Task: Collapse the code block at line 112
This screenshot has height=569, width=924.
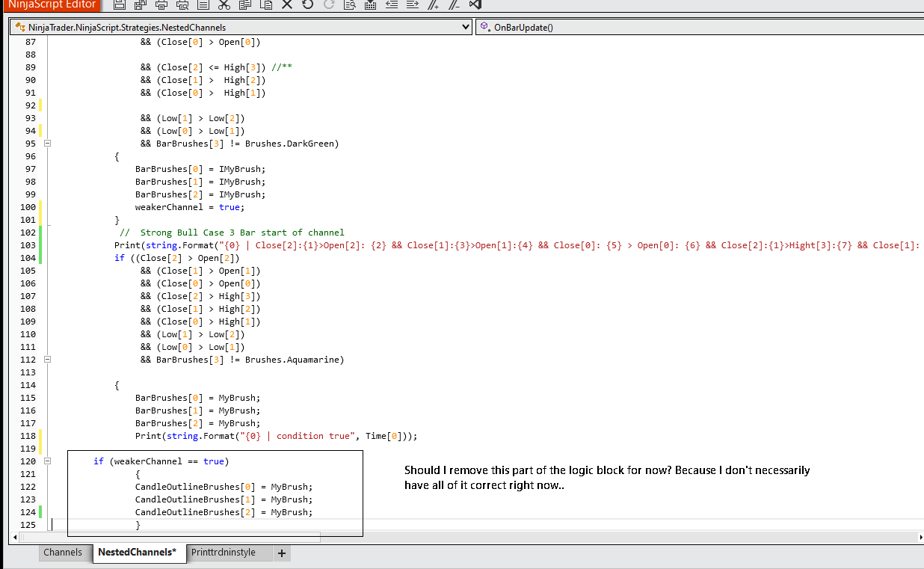Action: pos(48,360)
